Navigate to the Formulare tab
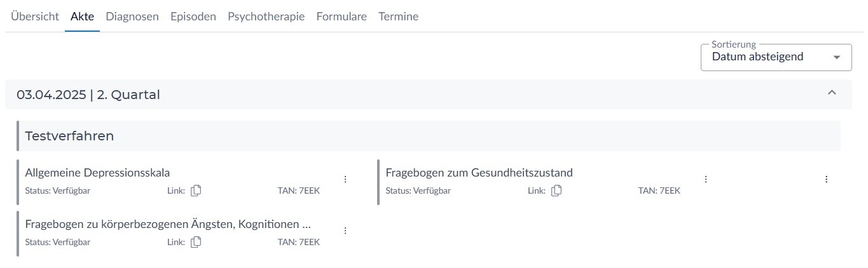Screen dimensions: 868x268 pyautogui.click(x=341, y=17)
